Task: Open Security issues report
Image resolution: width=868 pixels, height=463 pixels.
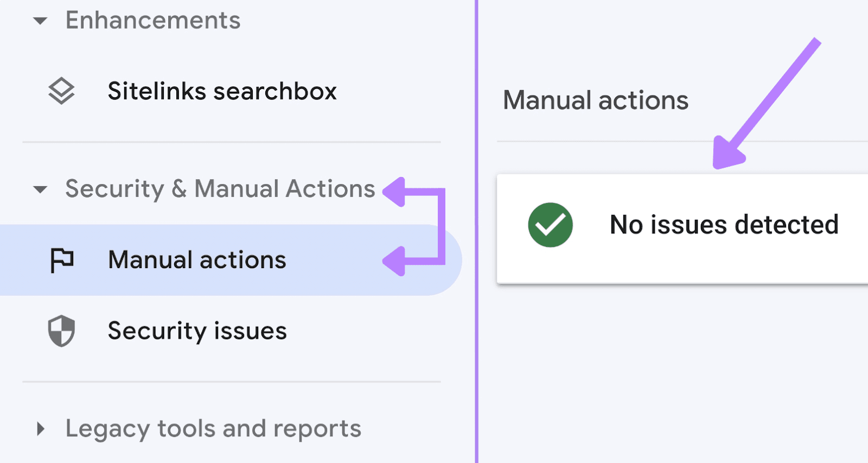Action: (197, 331)
